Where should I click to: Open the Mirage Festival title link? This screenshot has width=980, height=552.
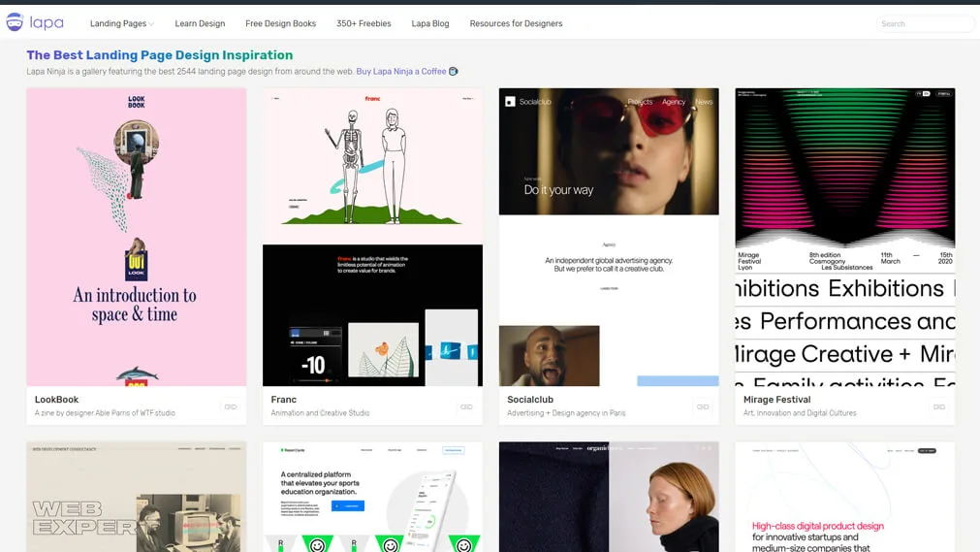pyautogui.click(x=776, y=400)
